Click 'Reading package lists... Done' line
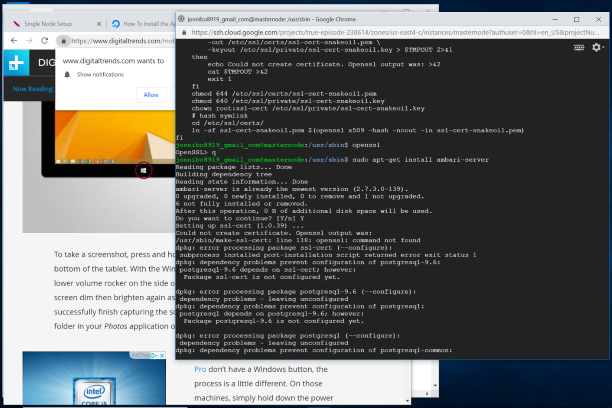Viewport: 612px width, 408px height. click(233, 167)
